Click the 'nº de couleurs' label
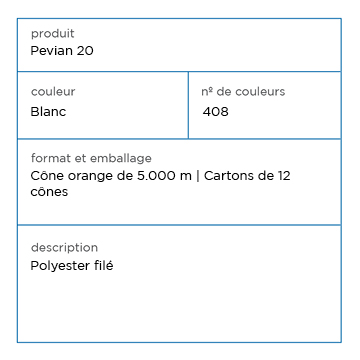 tap(243, 92)
